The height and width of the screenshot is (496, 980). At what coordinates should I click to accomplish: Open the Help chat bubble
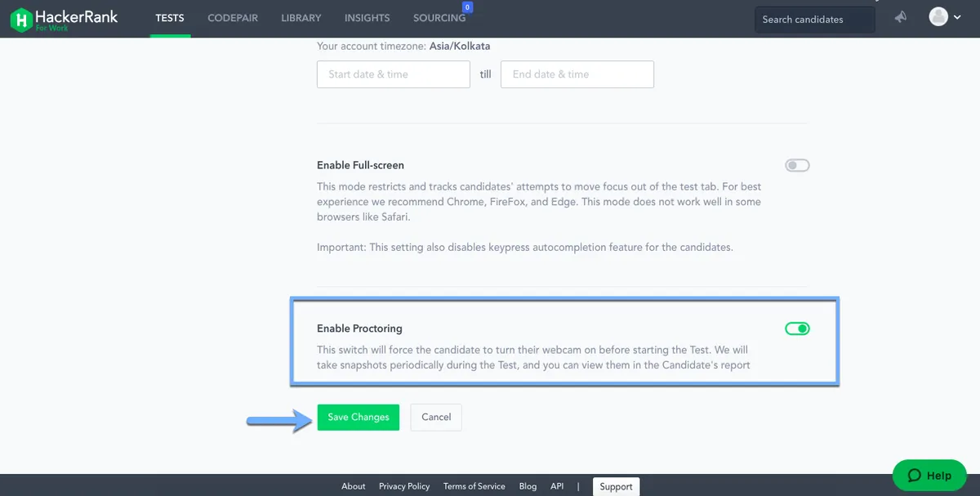coord(929,476)
